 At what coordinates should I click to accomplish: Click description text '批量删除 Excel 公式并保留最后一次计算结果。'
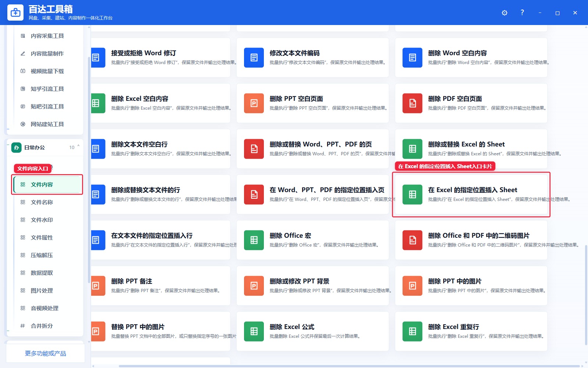click(315, 336)
